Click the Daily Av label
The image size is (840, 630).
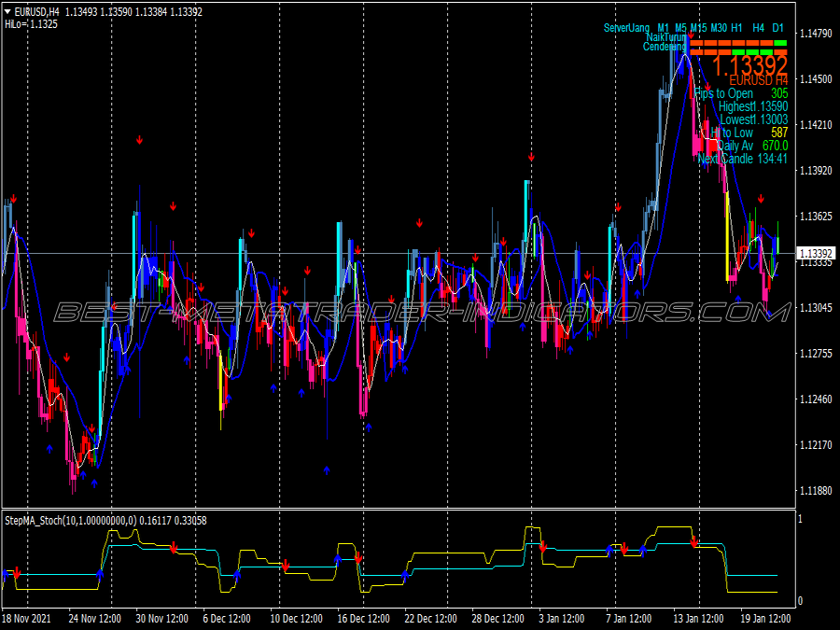click(735, 146)
